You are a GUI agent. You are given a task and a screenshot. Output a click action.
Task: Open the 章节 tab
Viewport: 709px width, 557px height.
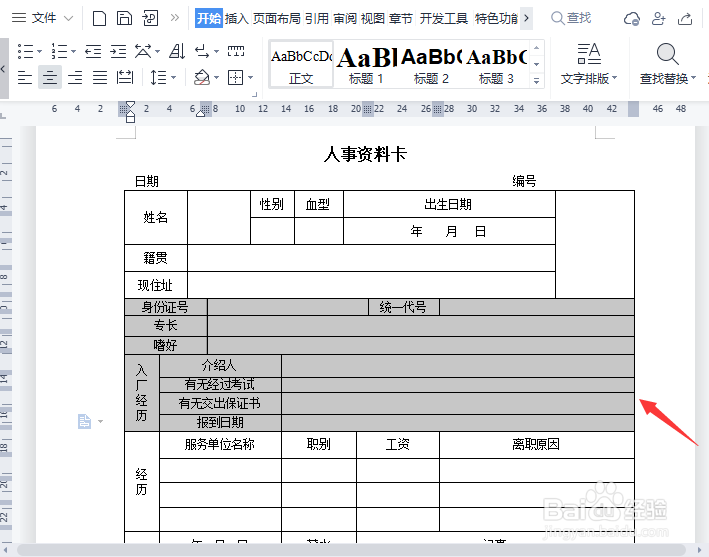(x=401, y=19)
